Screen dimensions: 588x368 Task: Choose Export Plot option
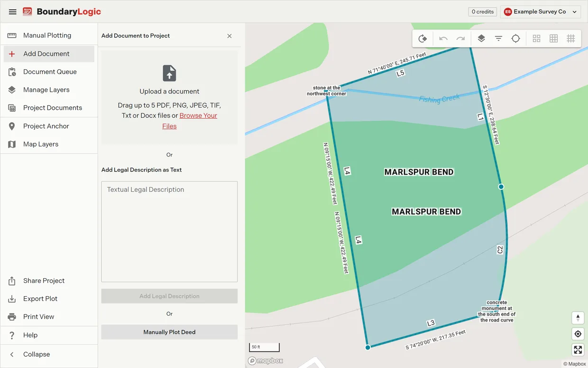[49, 299]
